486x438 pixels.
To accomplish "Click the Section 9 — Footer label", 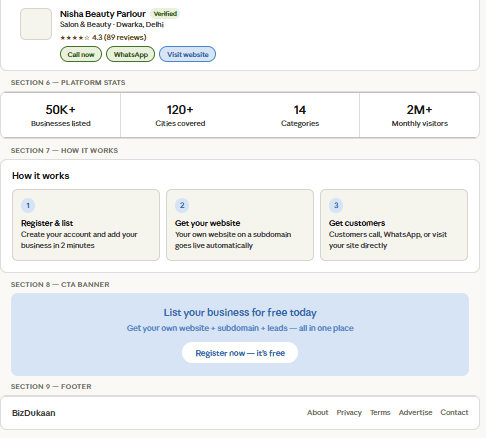I will point(51,387).
